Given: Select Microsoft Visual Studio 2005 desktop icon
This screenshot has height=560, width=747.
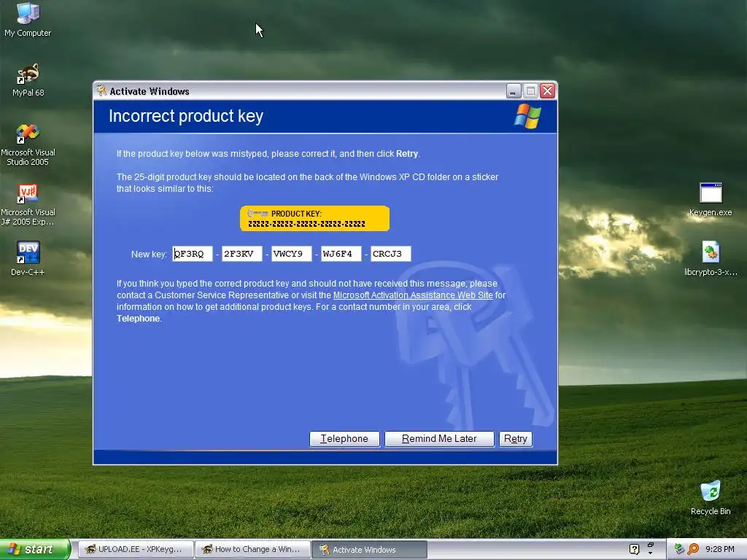Looking at the screenshot, I should coord(28,144).
